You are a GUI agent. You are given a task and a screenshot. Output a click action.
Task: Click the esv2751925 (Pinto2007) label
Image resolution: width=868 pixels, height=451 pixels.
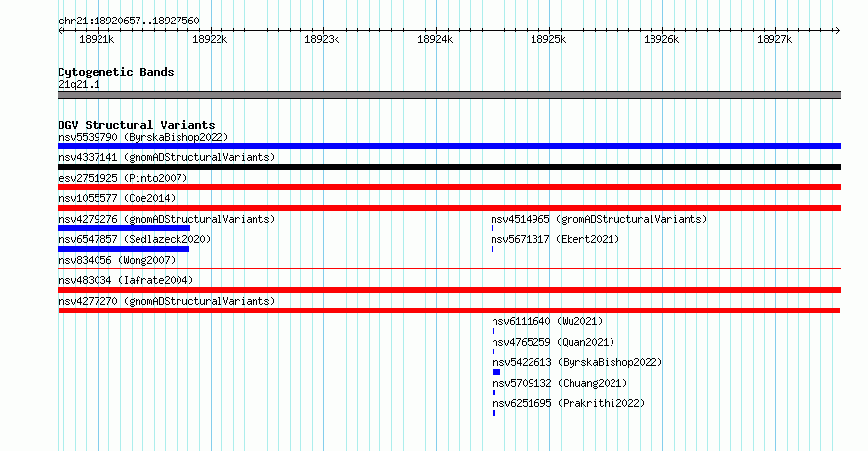pyautogui.click(x=123, y=178)
